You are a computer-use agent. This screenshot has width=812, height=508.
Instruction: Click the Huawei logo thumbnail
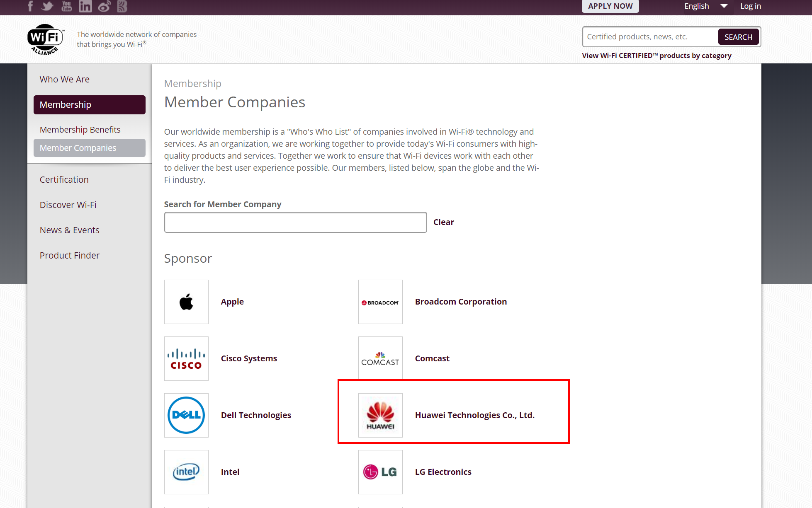(380, 415)
